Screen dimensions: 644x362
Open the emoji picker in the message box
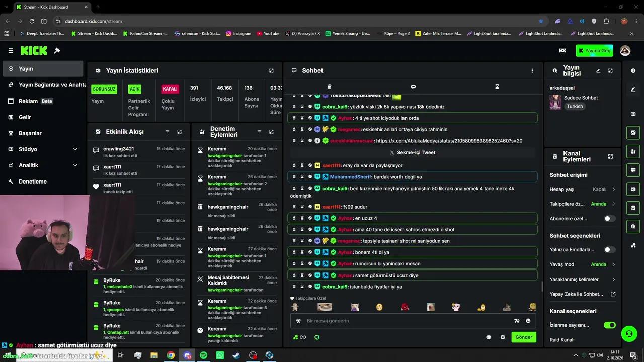tap(528, 321)
